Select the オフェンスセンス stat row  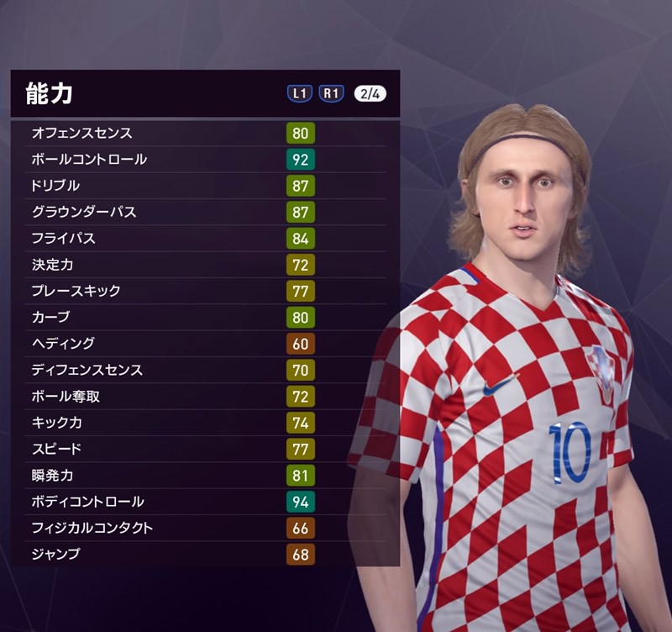(205, 134)
